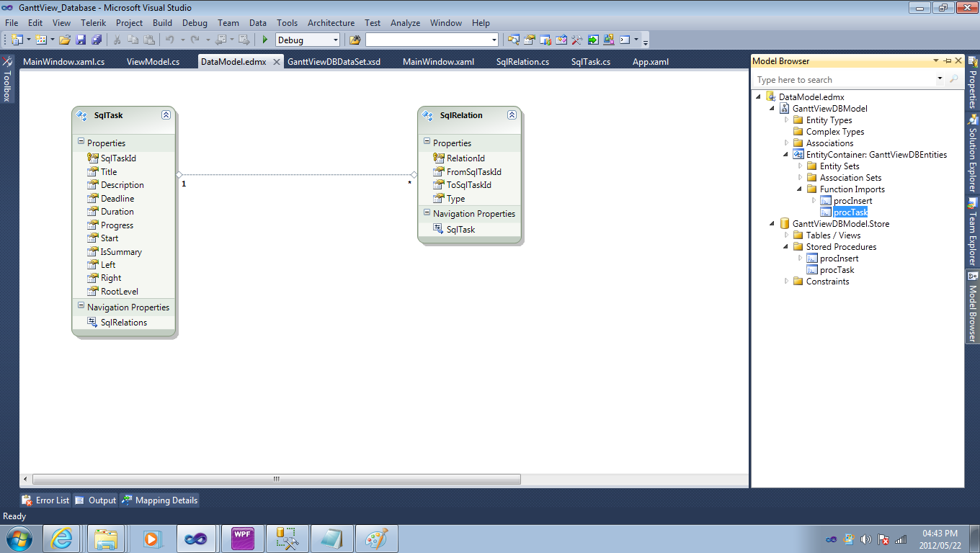Switch to the ViewModel.cs tab
This screenshot has width=980, height=553.
click(153, 62)
